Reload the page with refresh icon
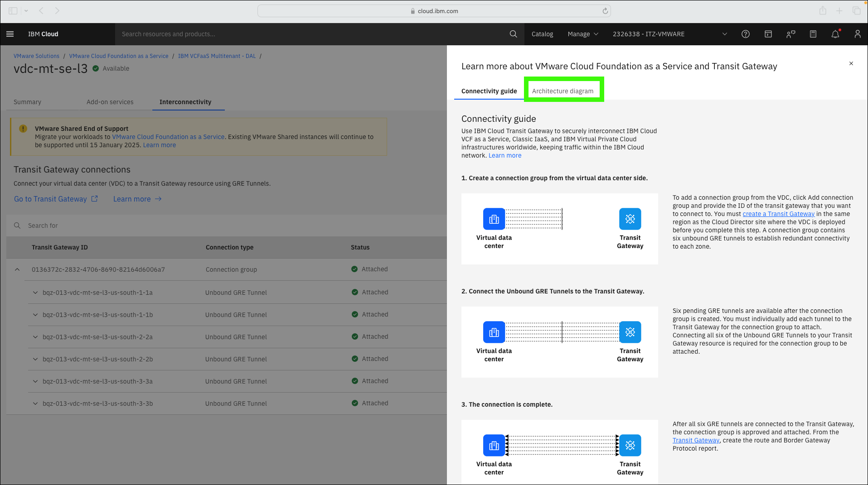 [605, 11]
